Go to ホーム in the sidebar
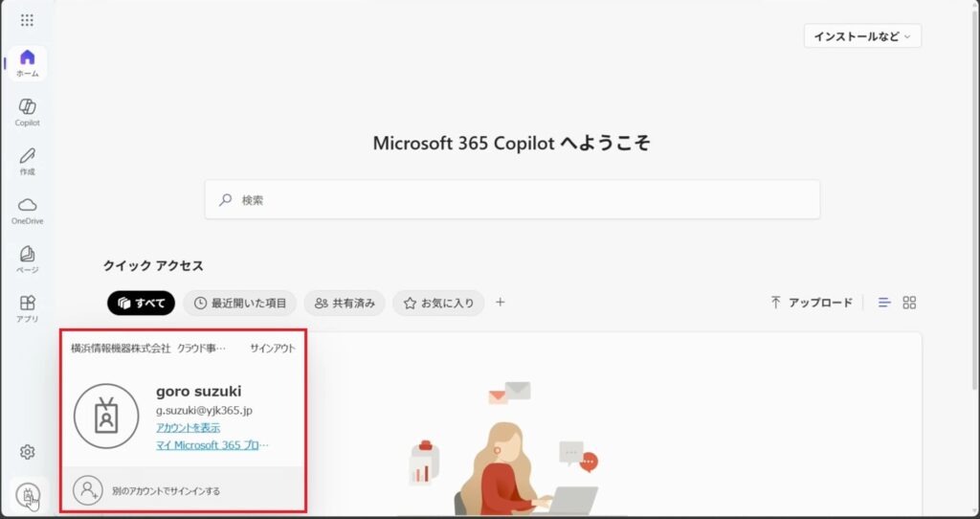Image resolution: width=980 pixels, height=519 pixels. click(x=28, y=64)
